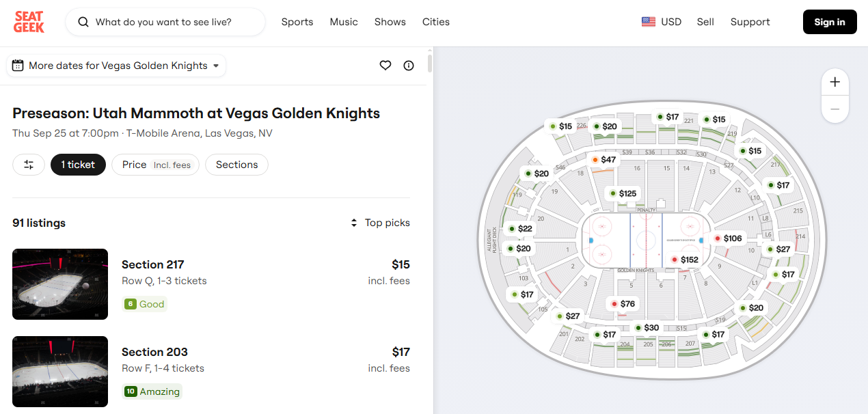Click the $47 orange map price pin
The width and height of the screenshot is (868, 414).
click(603, 160)
